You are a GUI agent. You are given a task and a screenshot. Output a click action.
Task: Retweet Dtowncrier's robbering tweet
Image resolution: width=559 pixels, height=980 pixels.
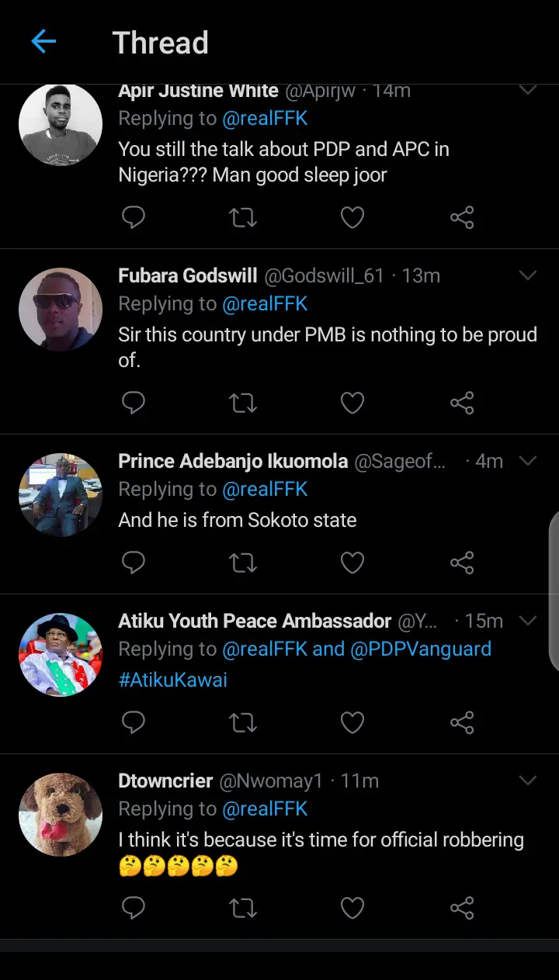(x=243, y=908)
